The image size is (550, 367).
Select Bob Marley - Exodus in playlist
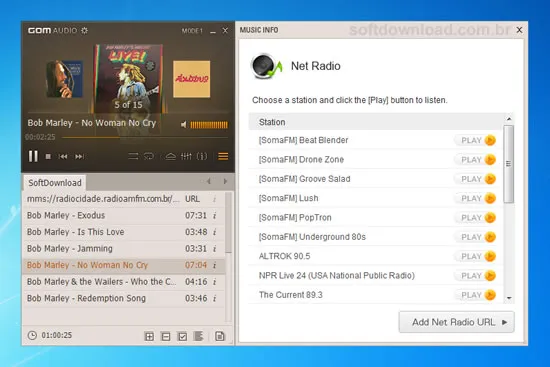point(123,215)
